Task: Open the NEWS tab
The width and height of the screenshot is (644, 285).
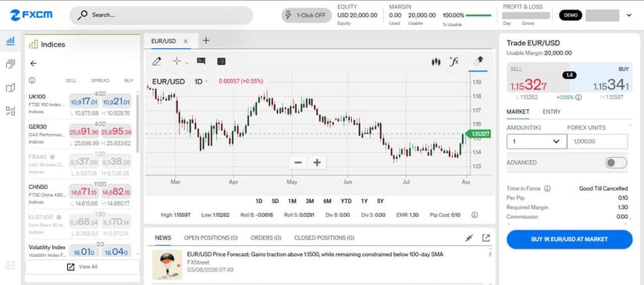Action: click(x=163, y=238)
